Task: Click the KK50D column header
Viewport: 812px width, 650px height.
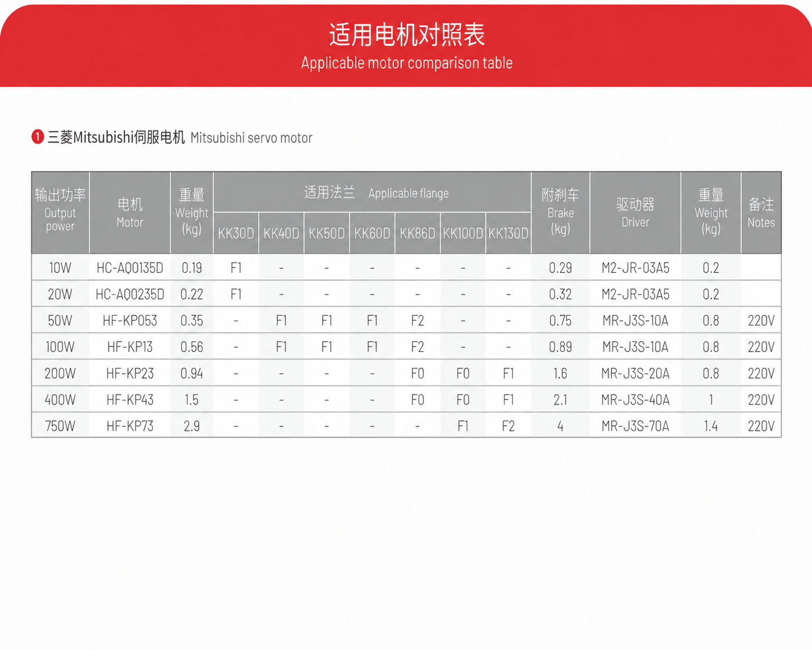Action: [327, 233]
